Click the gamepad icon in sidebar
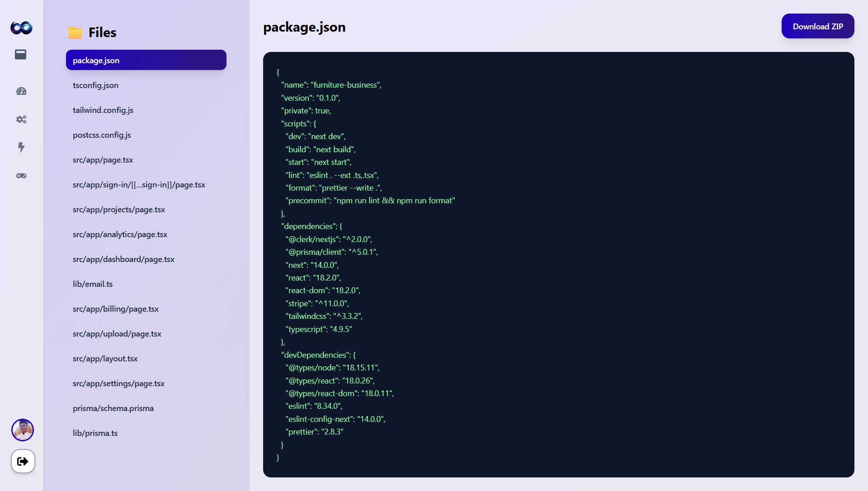The image size is (868, 491). 21,176
